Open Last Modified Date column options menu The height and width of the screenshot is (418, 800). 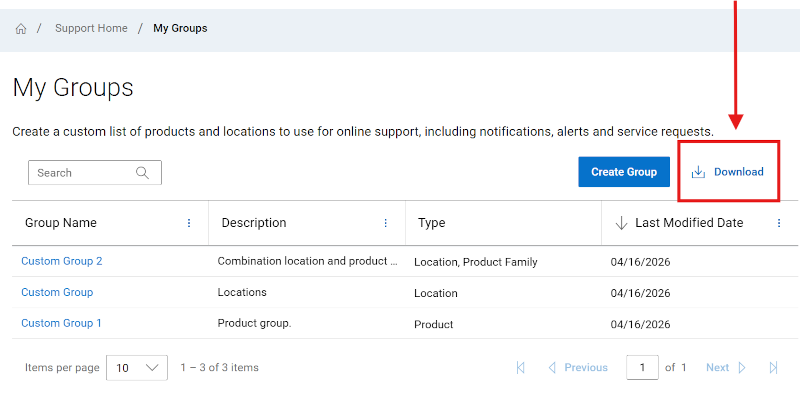point(779,223)
